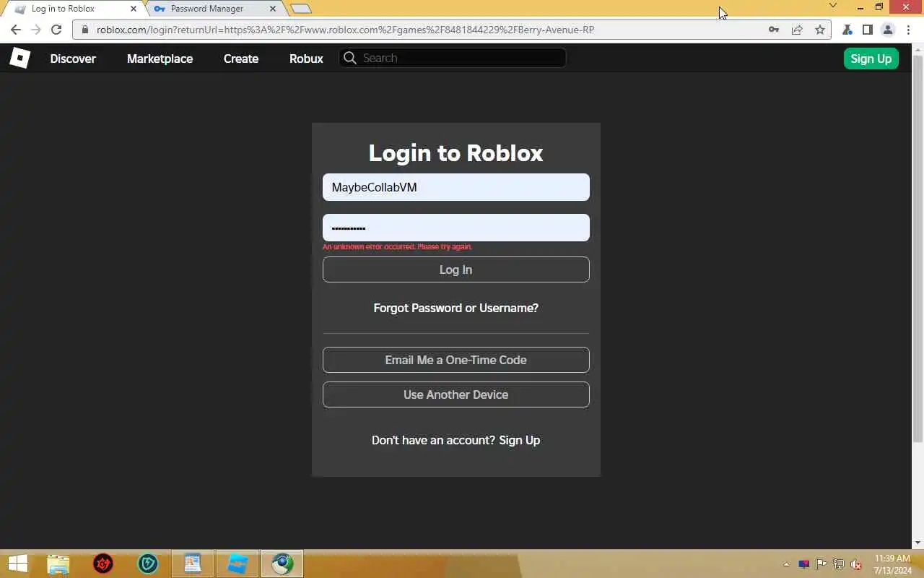Click the password input field
924x578 pixels.
456,228
